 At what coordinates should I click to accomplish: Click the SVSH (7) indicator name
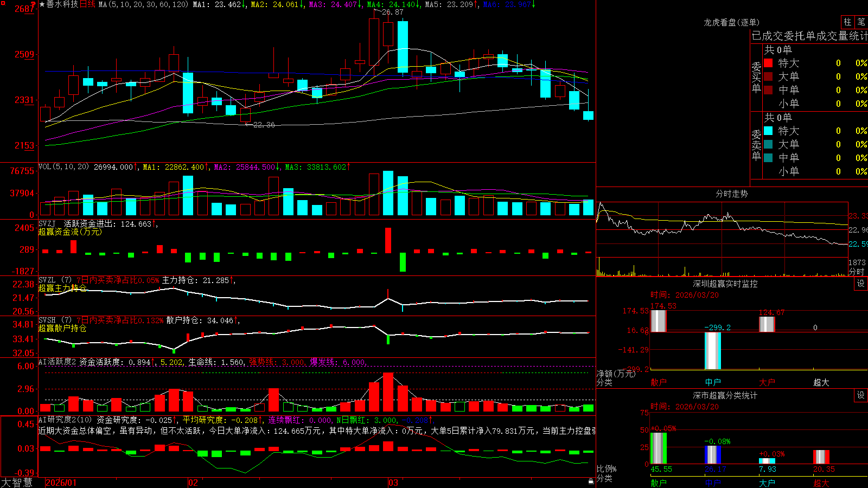tap(55, 320)
